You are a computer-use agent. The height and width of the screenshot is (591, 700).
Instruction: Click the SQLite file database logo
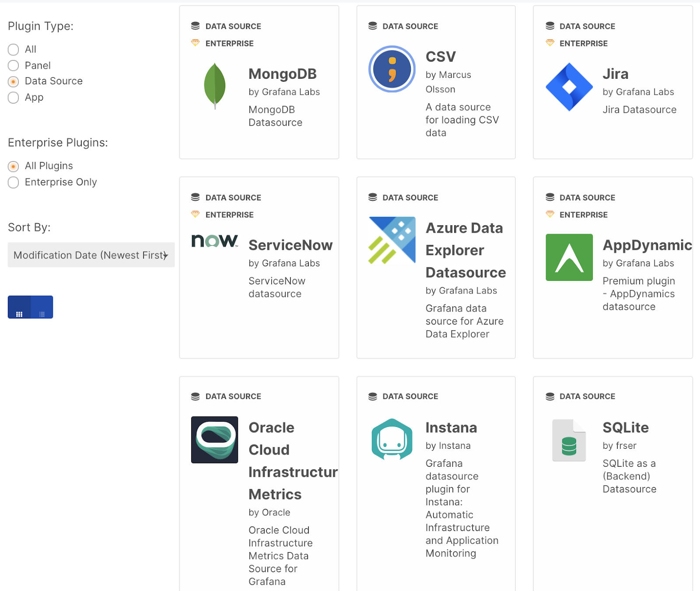(569, 440)
